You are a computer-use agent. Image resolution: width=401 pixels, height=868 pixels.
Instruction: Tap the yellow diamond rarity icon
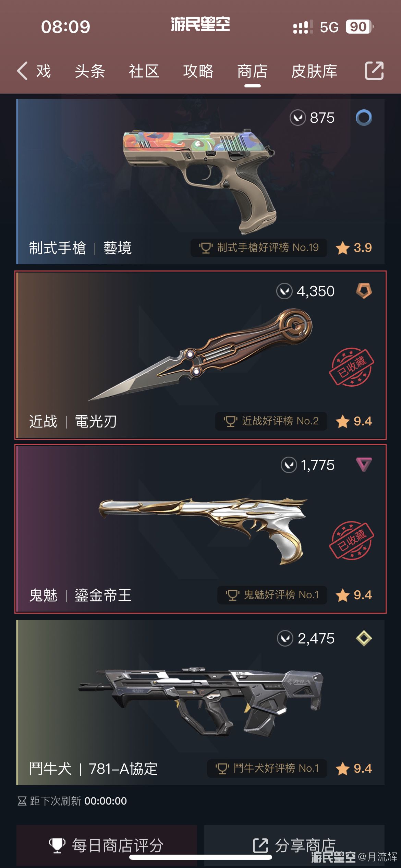tap(364, 638)
